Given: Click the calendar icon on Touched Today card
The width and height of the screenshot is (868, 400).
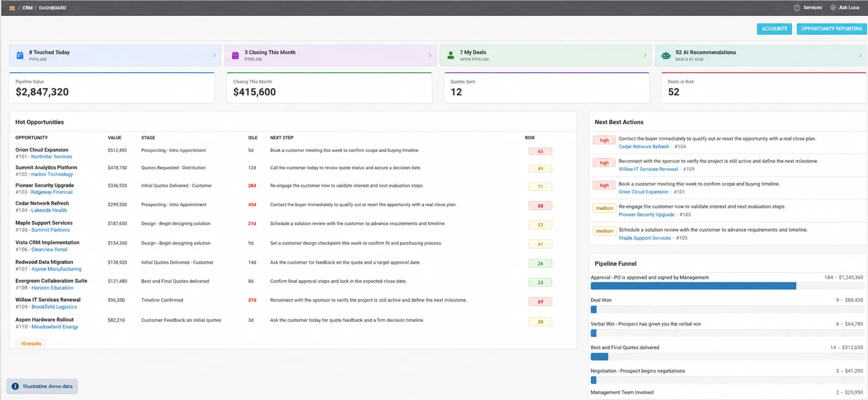Looking at the screenshot, I should 20,55.
